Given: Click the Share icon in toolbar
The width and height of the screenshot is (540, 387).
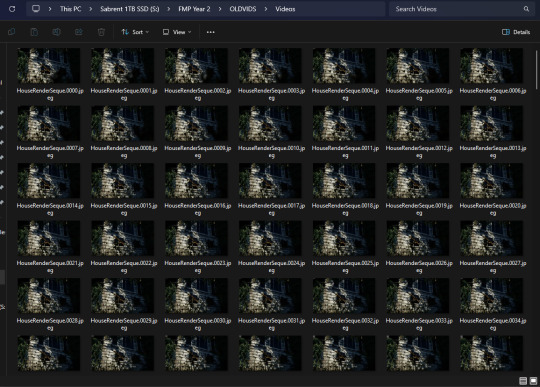Looking at the screenshot, I should click(x=79, y=32).
